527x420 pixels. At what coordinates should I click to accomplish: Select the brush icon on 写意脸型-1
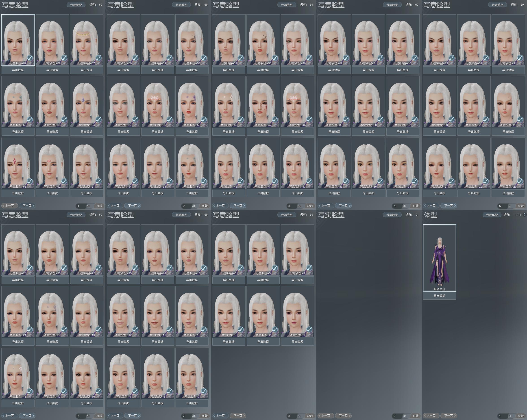[x=309, y=330]
